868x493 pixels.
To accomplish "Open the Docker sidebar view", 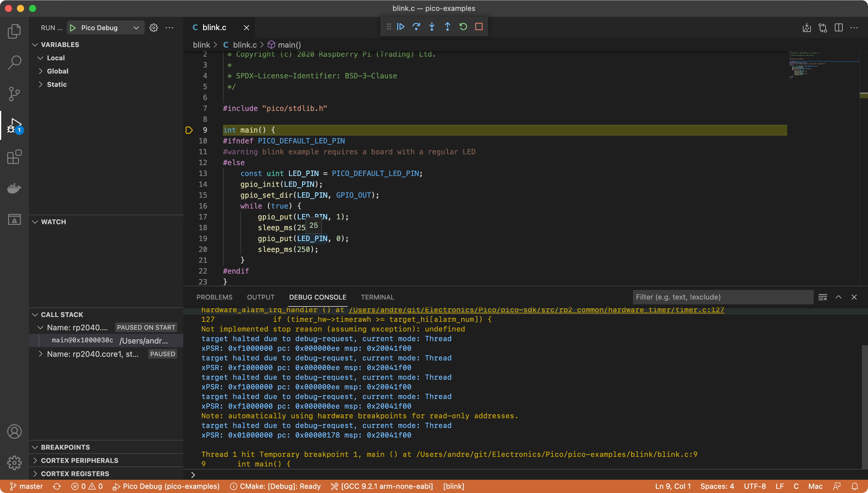I will [x=14, y=188].
